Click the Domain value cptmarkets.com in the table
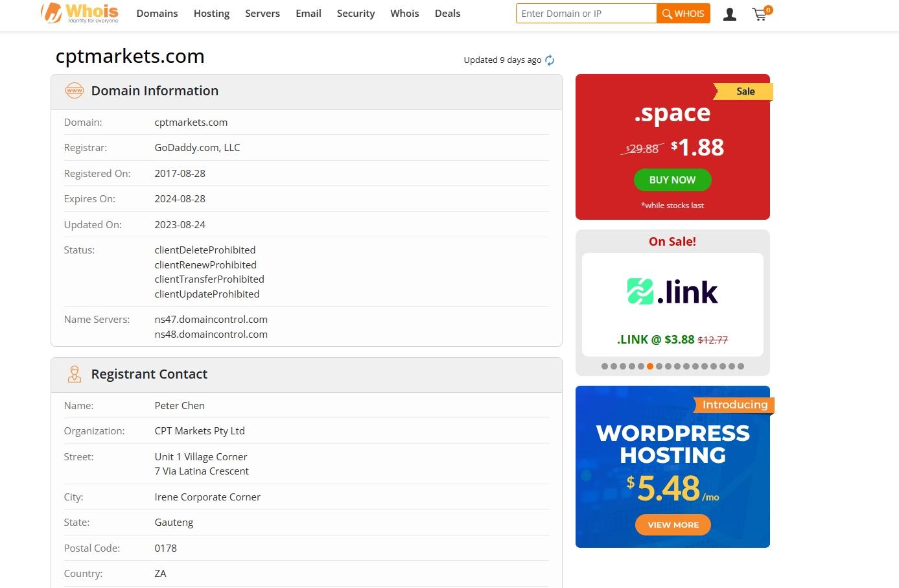 pyautogui.click(x=191, y=123)
